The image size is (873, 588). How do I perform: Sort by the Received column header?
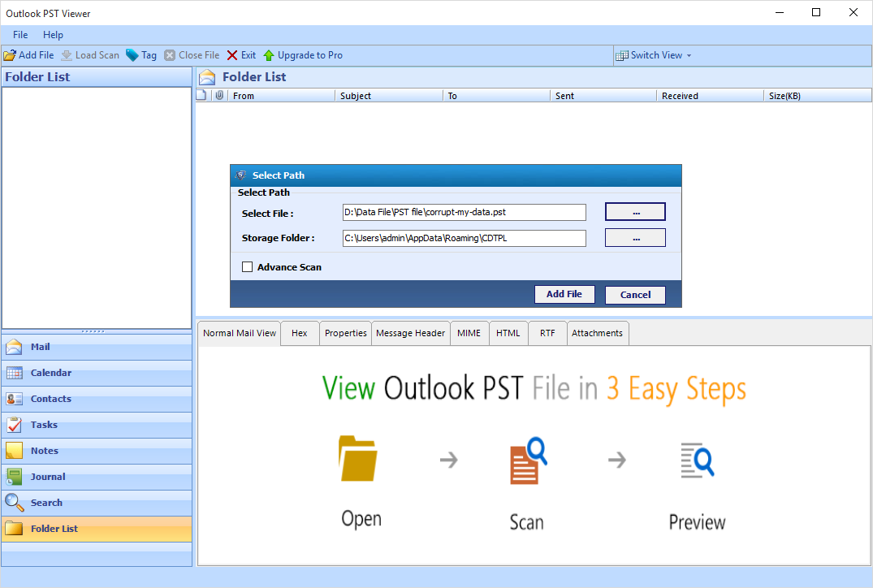(711, 96)
